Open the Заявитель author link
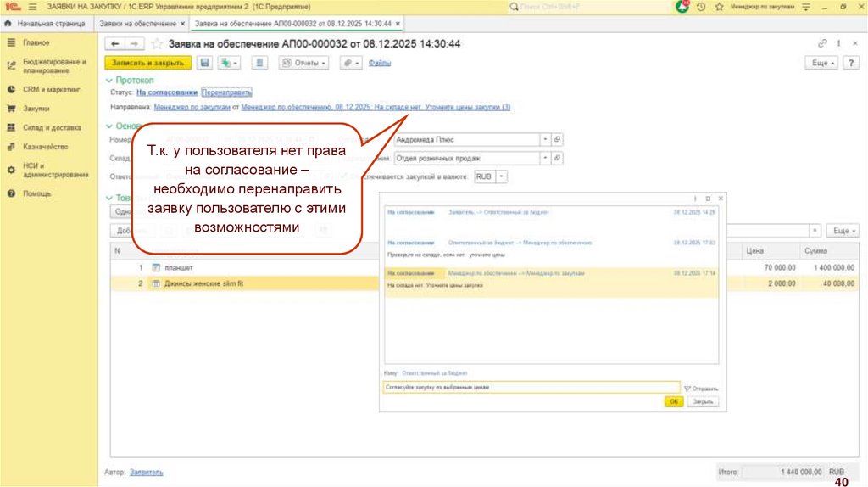The height and width of the screenshot is (487, 868). 146,472
